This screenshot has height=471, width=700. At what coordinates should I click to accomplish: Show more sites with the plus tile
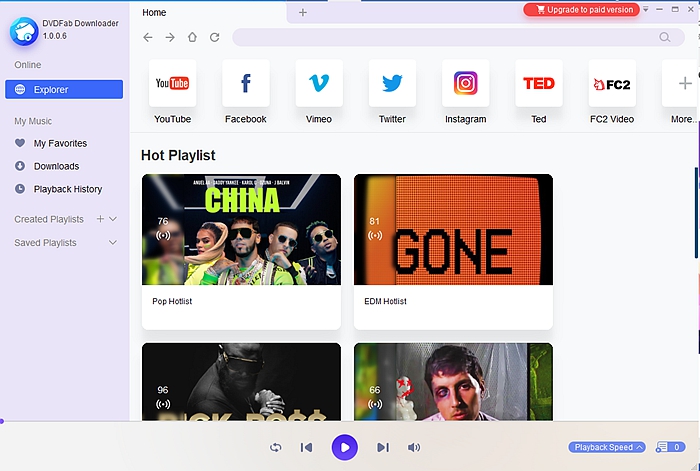point(681,83)
